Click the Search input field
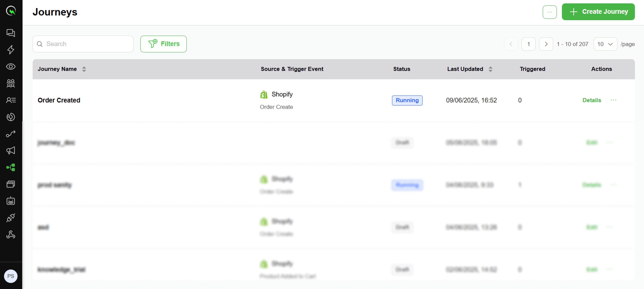This screenshot has width=644, height=289. (85, 44)
